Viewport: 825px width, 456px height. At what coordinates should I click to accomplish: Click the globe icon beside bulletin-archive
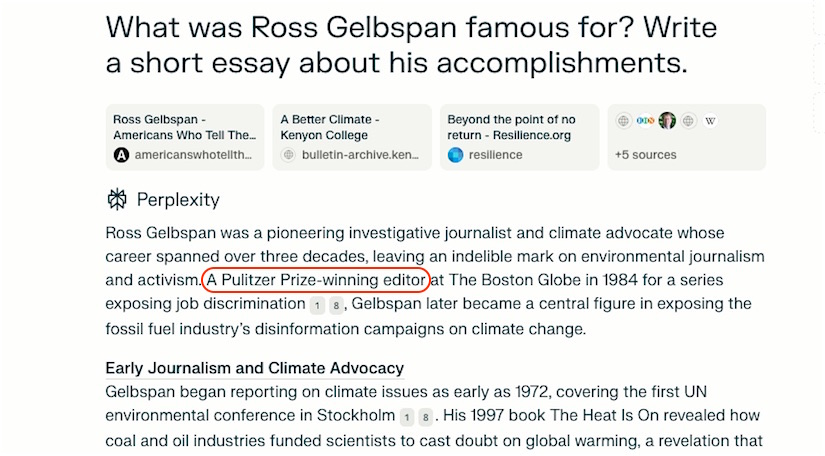[x=289, y=155]
